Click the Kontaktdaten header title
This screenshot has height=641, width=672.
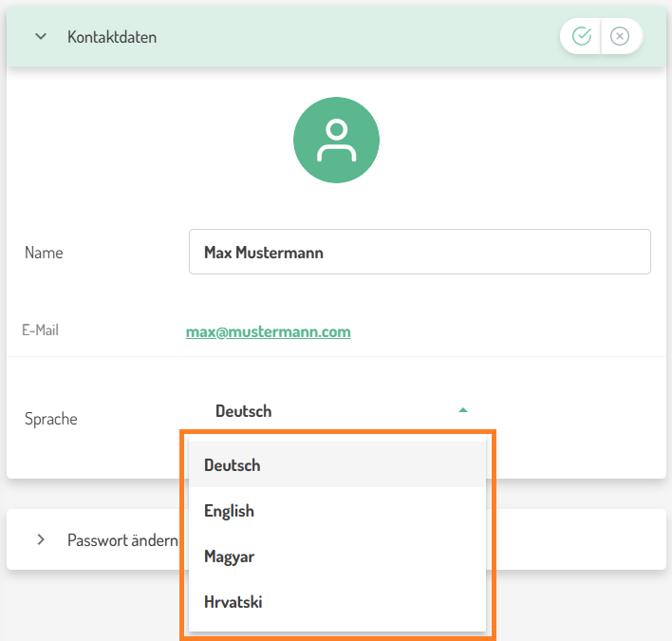click(x=112, y=37)
